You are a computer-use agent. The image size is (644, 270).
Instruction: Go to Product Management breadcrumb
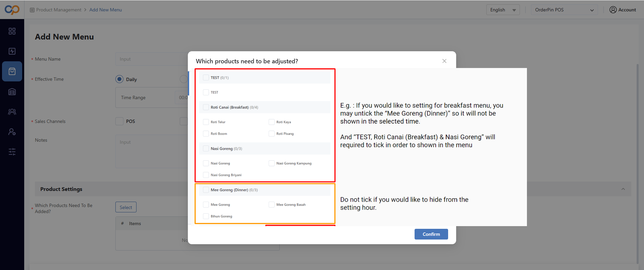click(x=59, y=10)
